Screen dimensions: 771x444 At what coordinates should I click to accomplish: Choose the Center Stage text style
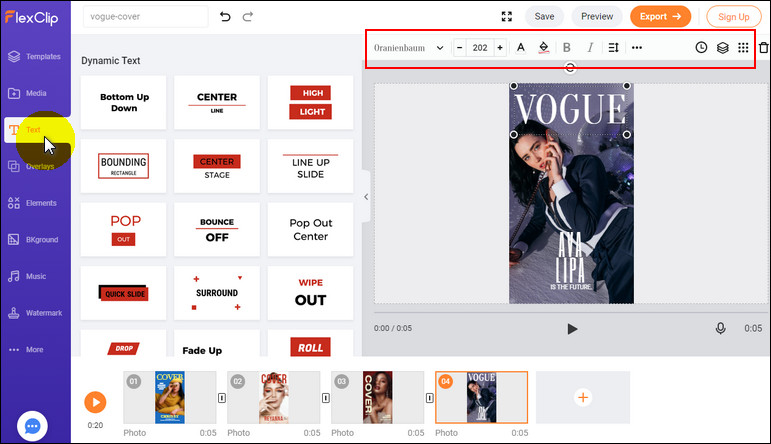217,166
